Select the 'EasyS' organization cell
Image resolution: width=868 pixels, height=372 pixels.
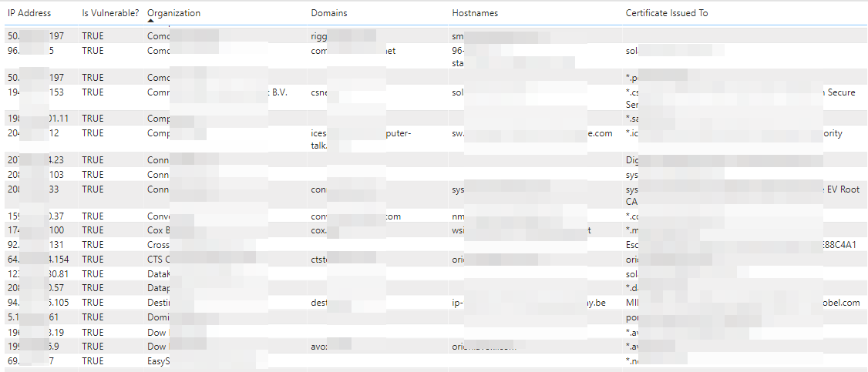158,361
